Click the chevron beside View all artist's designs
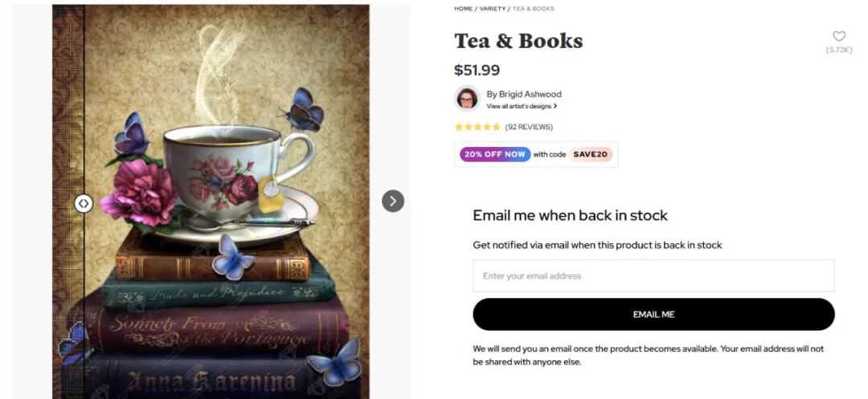 (555, 106)
